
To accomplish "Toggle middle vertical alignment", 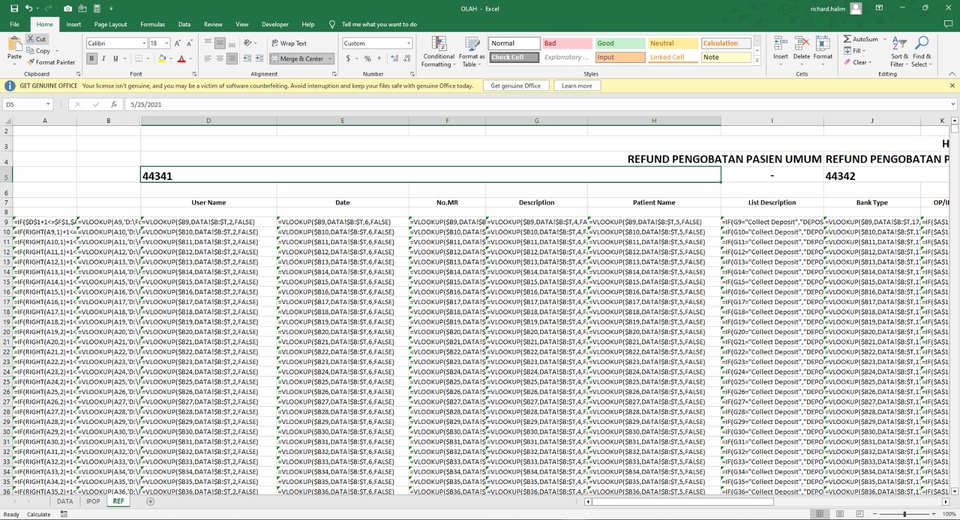I will 220,43.
